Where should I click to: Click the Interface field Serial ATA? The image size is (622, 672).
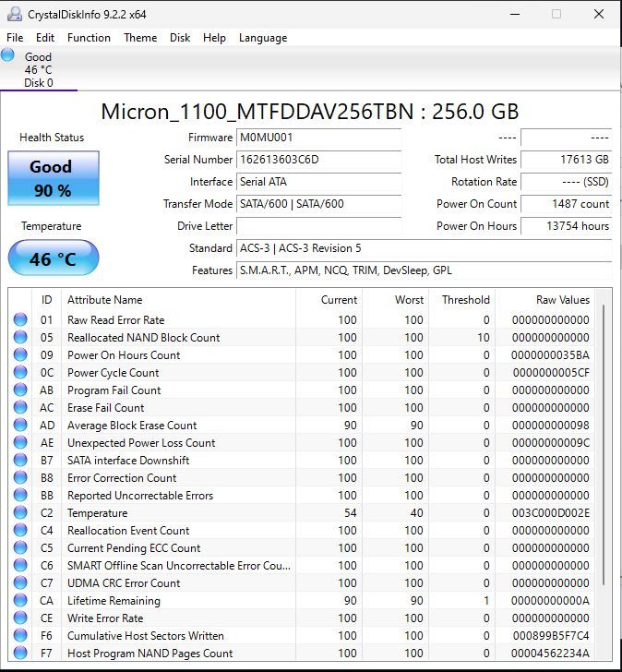point(318,182)
